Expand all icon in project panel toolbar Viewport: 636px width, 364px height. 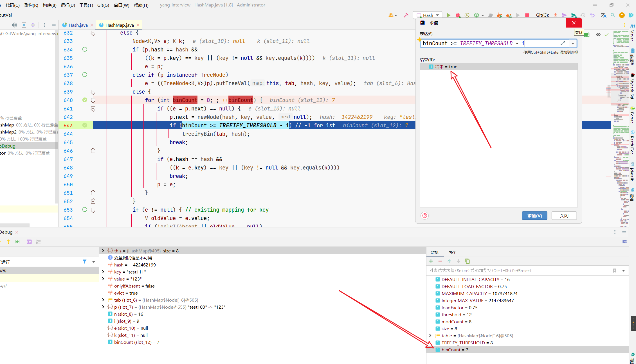coord(24,25)
